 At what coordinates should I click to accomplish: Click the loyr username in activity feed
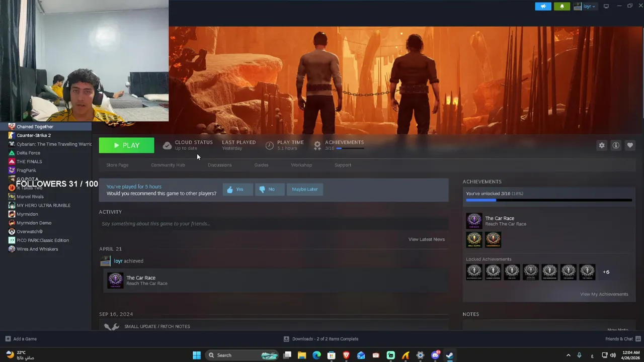click(118, 261)
